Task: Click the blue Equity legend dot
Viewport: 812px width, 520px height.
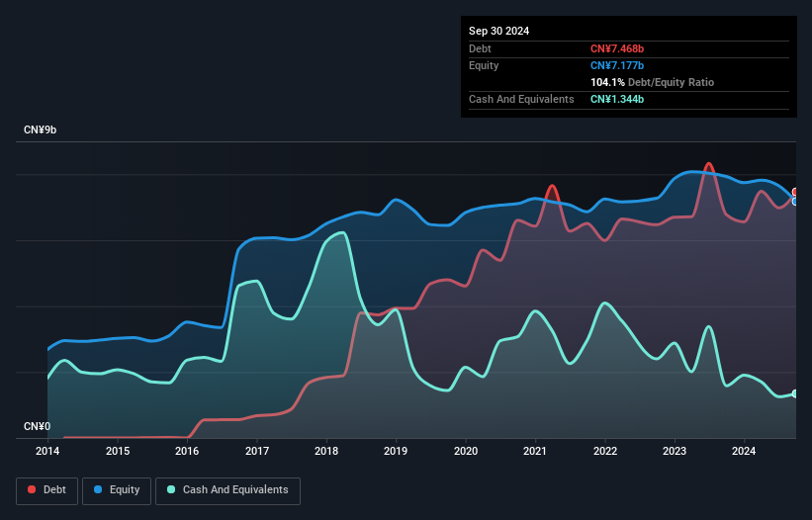Action: [x=98, y=489]
